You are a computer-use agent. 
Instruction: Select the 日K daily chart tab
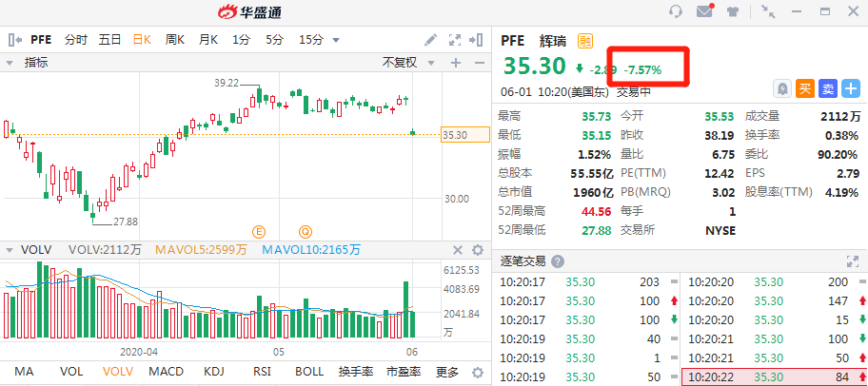[x=142, y=40]
